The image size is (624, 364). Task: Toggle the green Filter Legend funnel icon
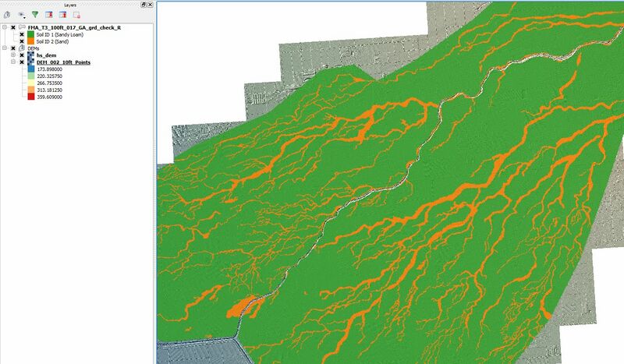tap(35, 14)
